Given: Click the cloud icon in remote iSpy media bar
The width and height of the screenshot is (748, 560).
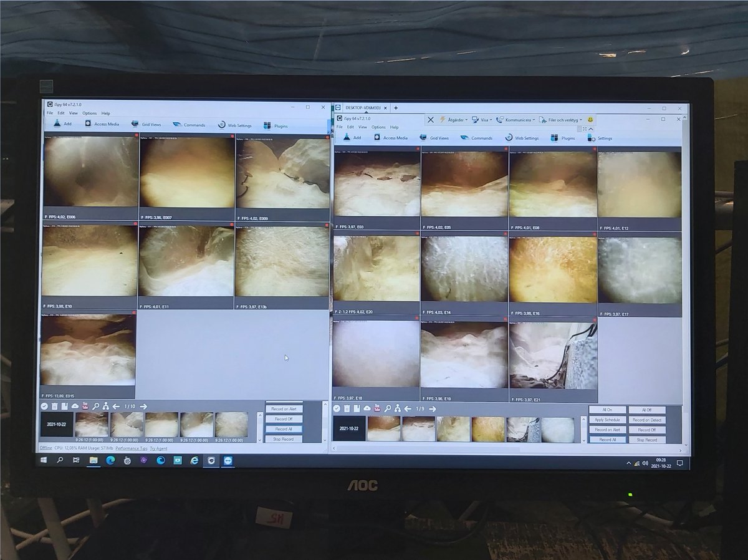Looking at the screenshot, I should coord(367,408).
